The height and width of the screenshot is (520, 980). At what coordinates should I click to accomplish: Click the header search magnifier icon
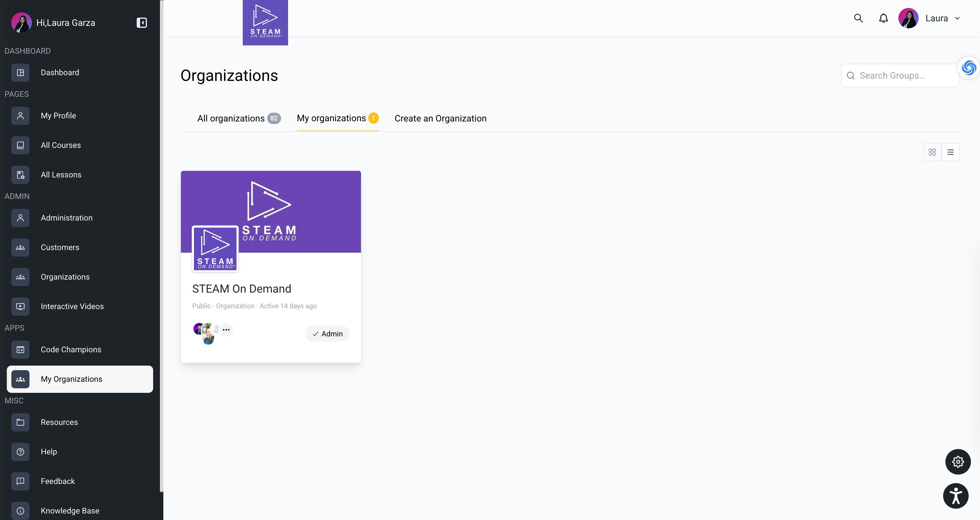(858, 18)
